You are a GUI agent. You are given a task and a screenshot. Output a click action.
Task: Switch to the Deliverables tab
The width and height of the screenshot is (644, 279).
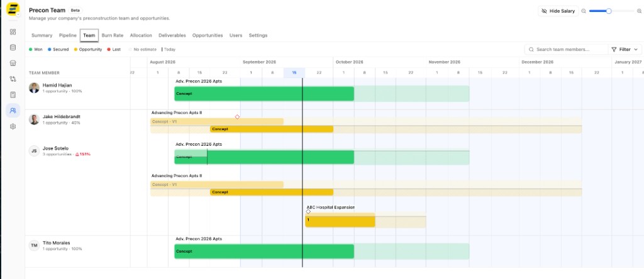[x=172, y=35]
